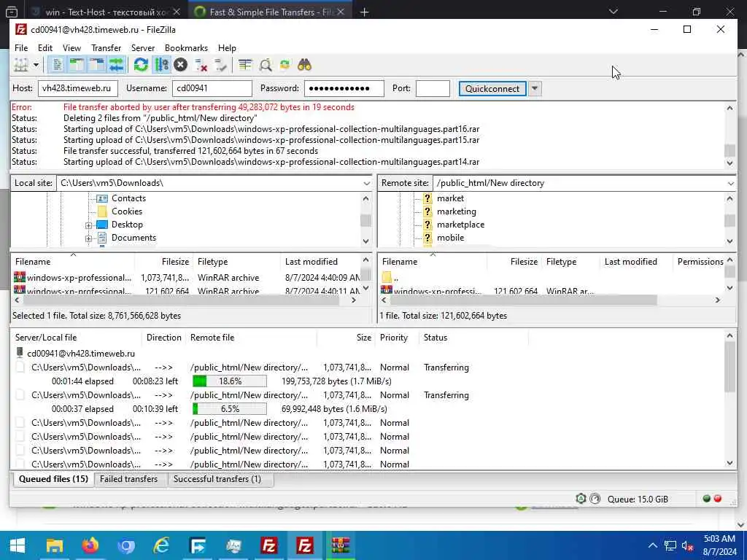Switch to the Successful transfers (1) tab
This screenshot has width=747, height=560.
tap(217, 479)
